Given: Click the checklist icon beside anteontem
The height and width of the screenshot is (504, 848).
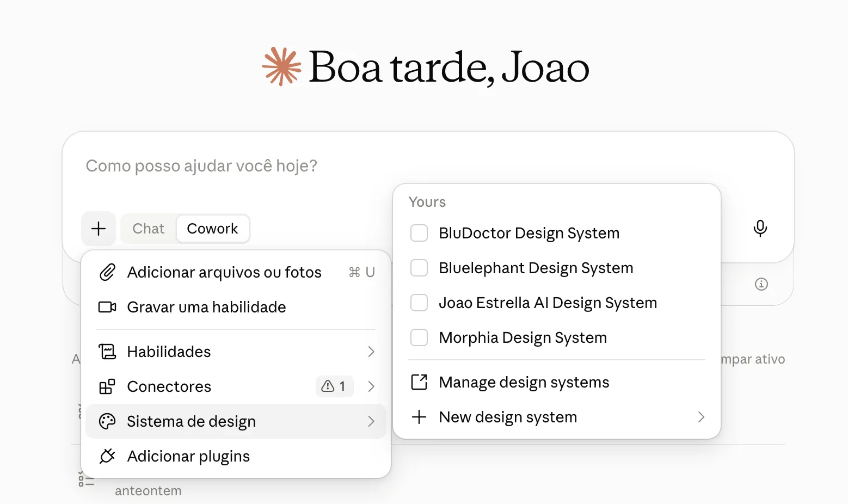Looking at the screenshot, I should (x=87, y=480).
